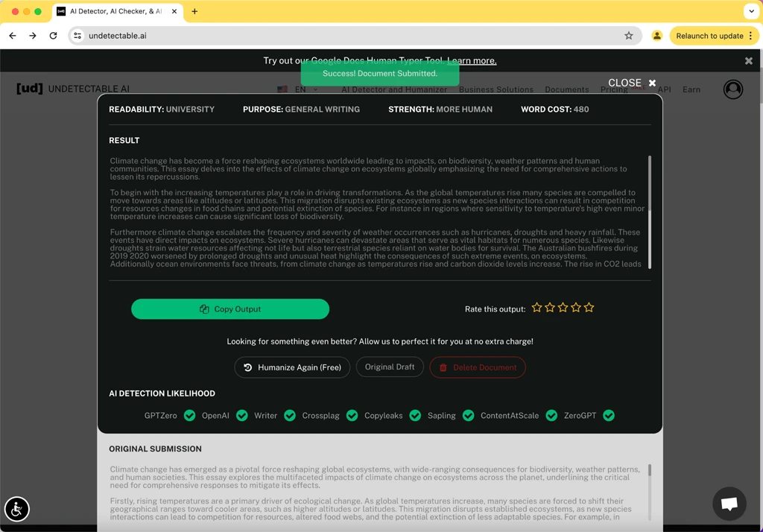The image size is (763, 532).
Task: Open the user account avatar icon
Action: [x=733, y=89]
